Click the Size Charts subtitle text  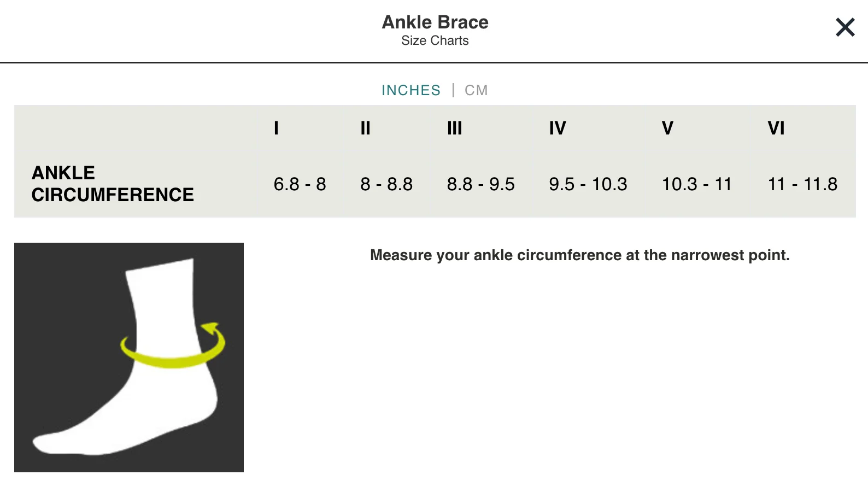(x=435, y=40)
